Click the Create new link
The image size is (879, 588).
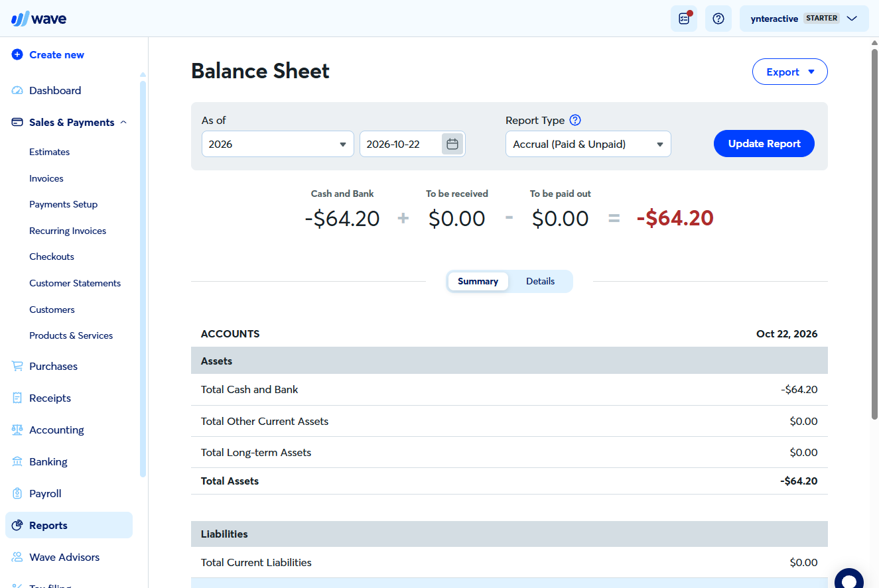(x=57, y=55)
